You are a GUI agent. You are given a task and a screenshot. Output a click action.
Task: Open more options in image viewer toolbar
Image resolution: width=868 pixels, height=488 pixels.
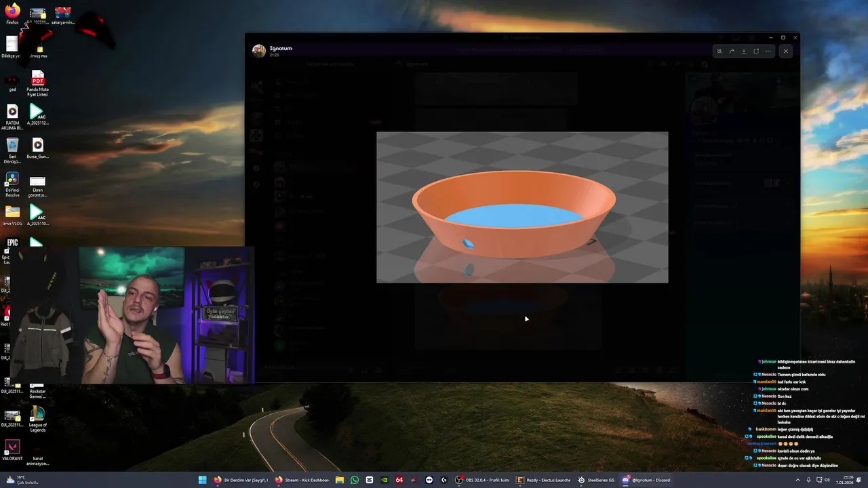pos(768,51)
